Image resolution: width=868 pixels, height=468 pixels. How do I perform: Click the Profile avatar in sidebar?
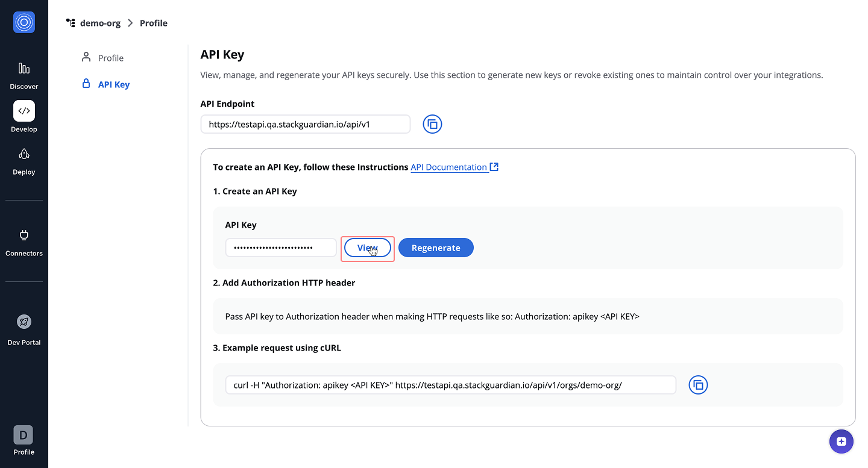(x=24, y=435)
